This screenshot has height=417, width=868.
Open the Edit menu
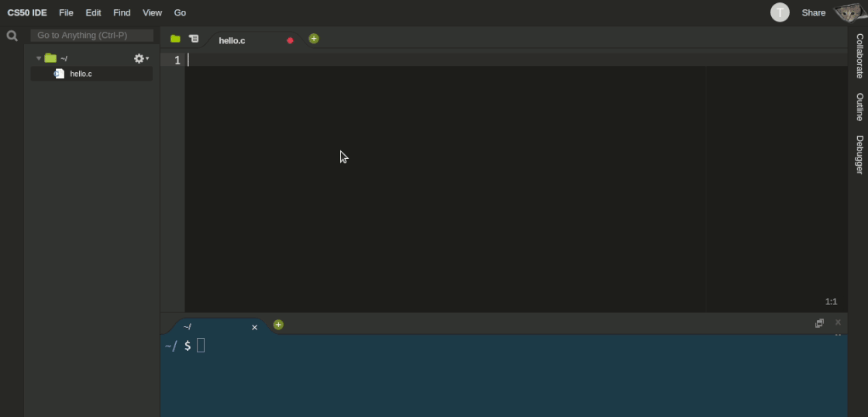click(93, 12)
